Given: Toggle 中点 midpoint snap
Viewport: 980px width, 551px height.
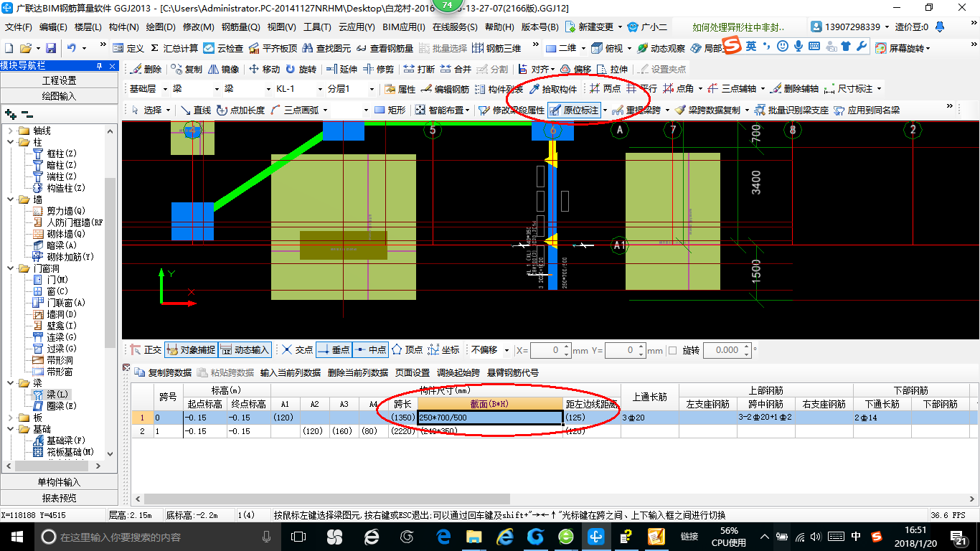Looking at the screenshot, I should pos(370,350).
